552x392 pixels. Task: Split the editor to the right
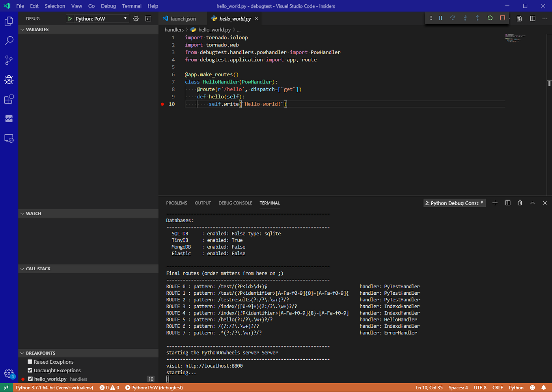tap(533, 19)
